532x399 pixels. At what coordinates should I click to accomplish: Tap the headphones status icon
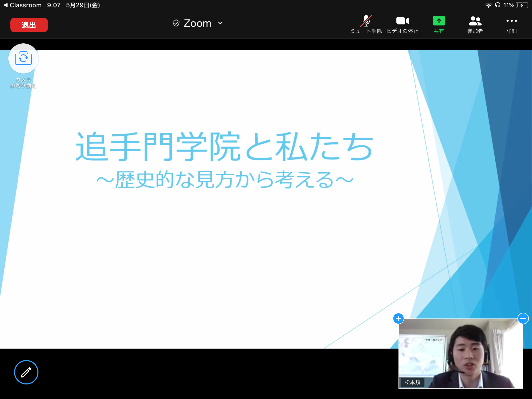pos(497,5)
